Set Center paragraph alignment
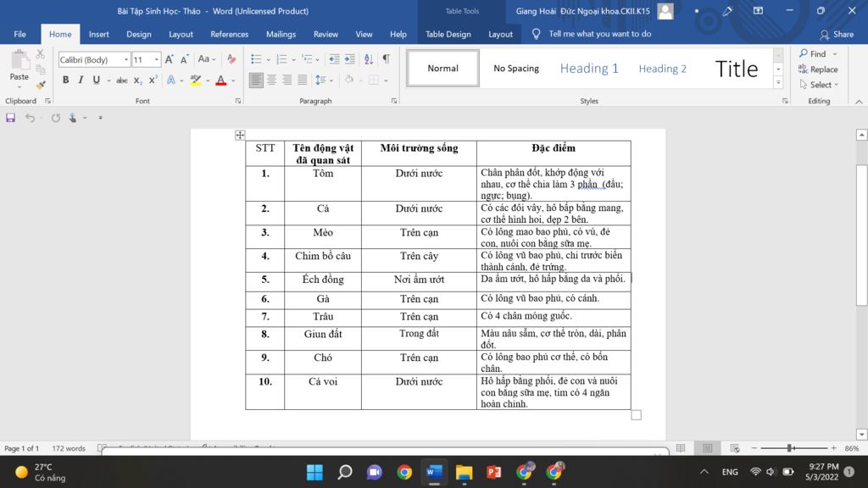868x488 pixels. [271, 80]
